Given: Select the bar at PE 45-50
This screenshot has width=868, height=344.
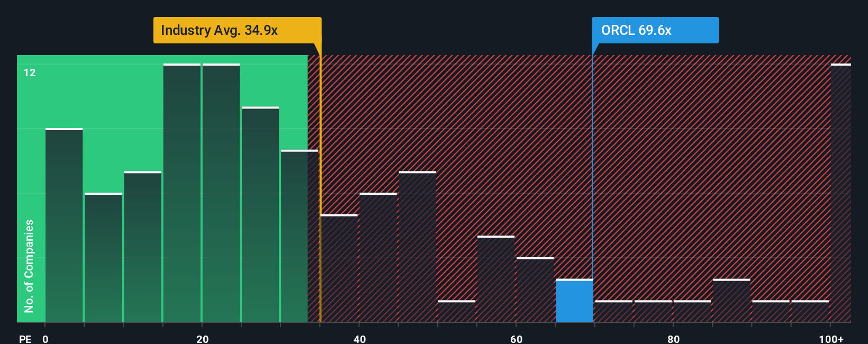Looking at the screenshot, I should (418, 247).
